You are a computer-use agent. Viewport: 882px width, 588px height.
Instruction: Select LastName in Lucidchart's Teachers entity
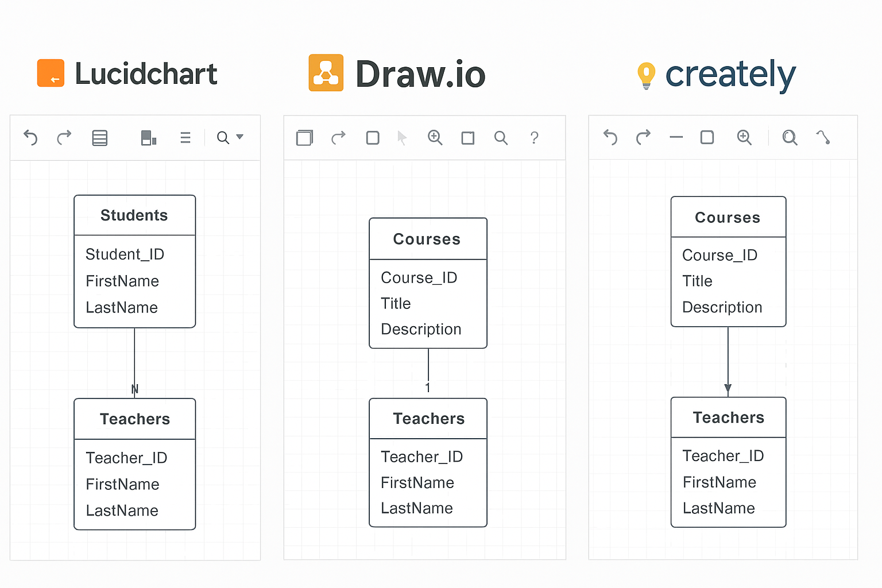click(x=122, y=511)
